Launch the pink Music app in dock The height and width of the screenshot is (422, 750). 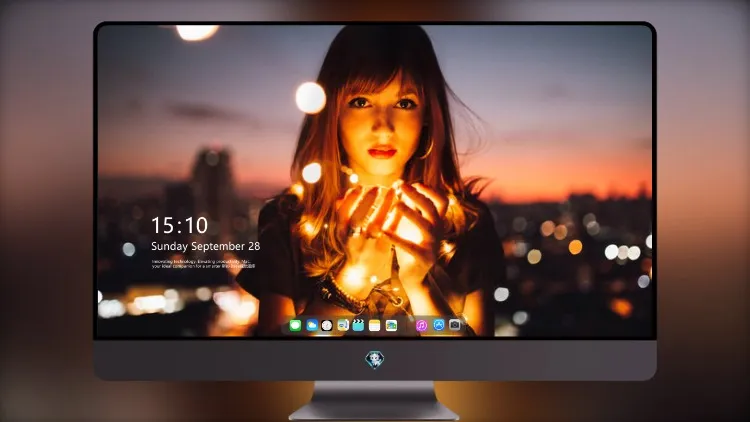pyautogui.click(x=421, y=325)
